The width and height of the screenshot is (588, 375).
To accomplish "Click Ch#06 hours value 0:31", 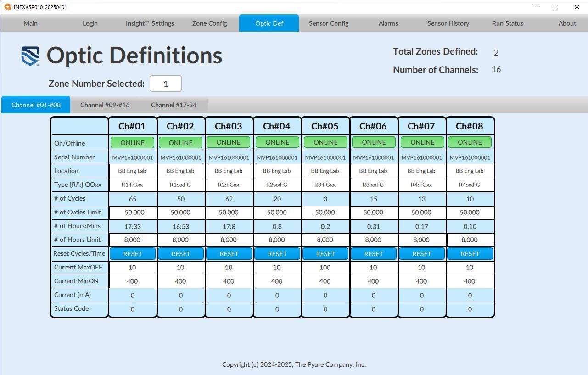I will 374,226.
